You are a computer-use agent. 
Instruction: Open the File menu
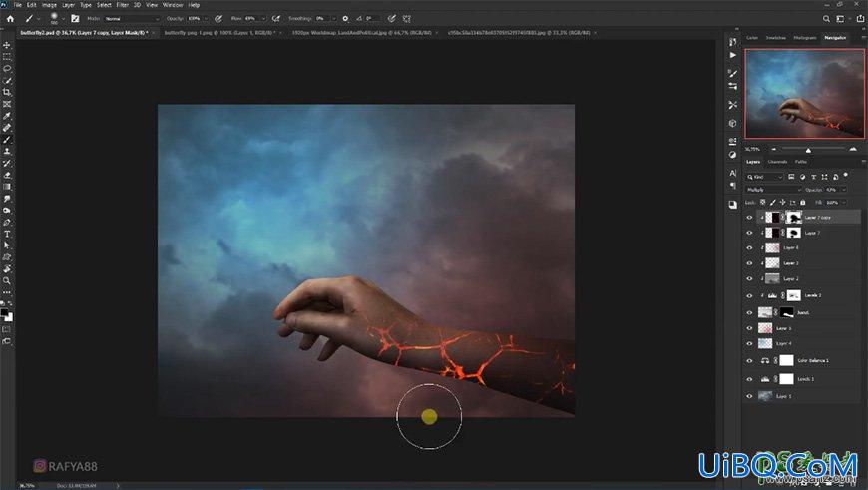[18, 5]
